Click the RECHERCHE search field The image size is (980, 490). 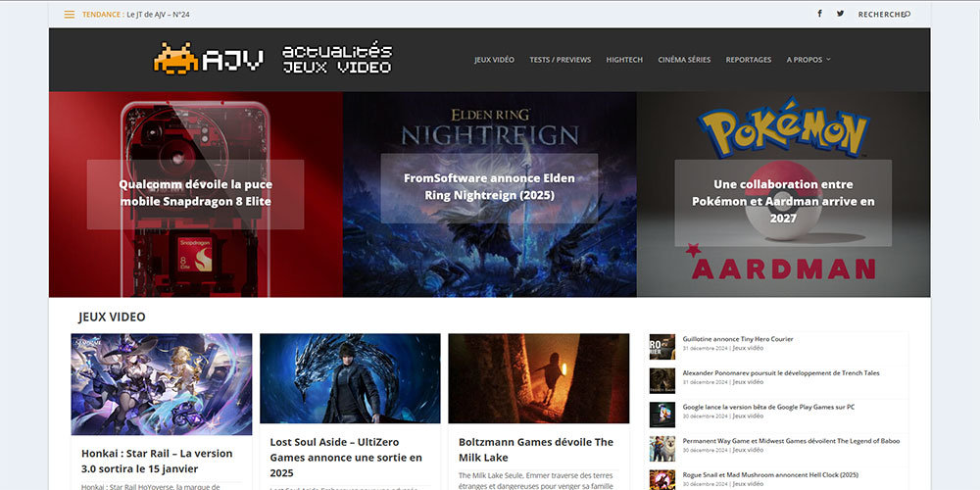[x=881, y=15]
